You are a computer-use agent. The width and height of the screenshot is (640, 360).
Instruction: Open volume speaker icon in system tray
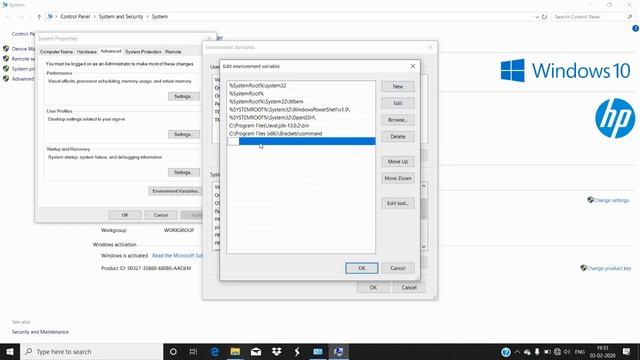567,352
